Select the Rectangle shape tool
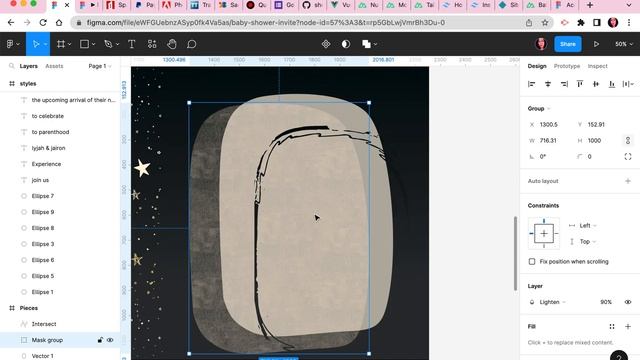 click(84, 44)
